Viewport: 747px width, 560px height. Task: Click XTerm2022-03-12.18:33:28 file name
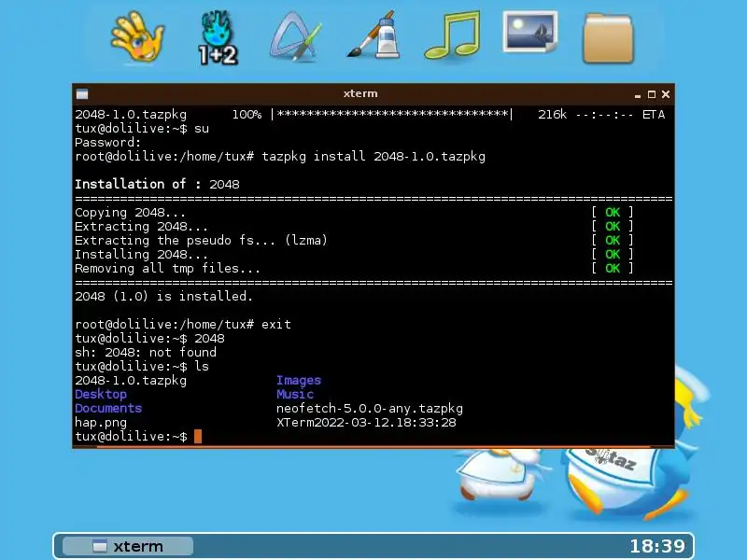[366, 423]
